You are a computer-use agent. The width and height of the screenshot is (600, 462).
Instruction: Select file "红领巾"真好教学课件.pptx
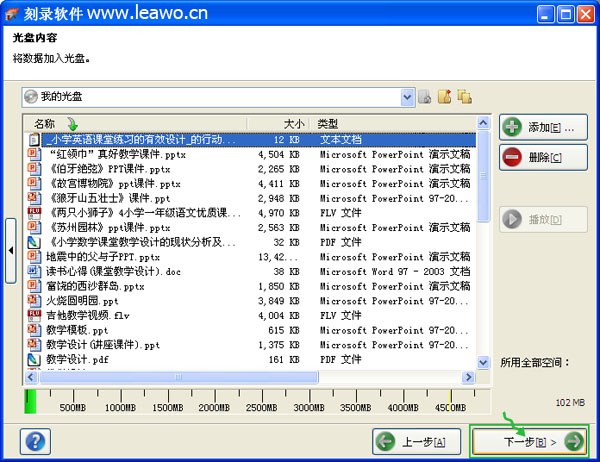pos(251,154)
